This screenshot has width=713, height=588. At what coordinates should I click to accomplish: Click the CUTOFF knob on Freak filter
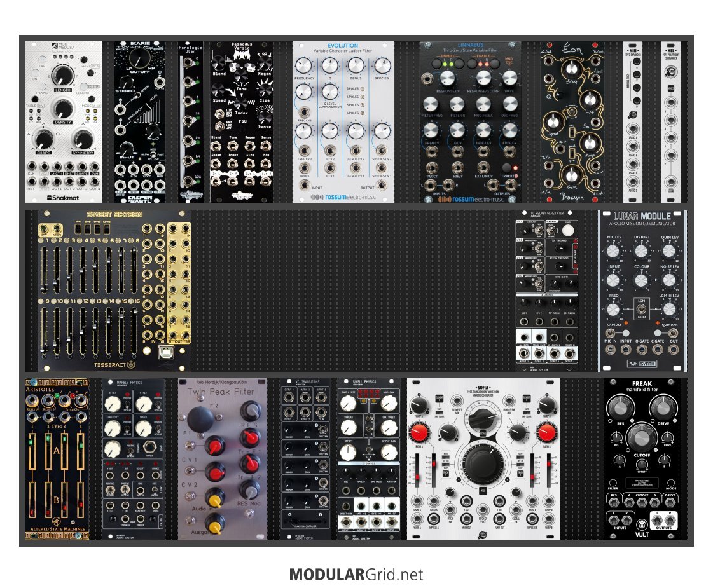tap(642, 437)
